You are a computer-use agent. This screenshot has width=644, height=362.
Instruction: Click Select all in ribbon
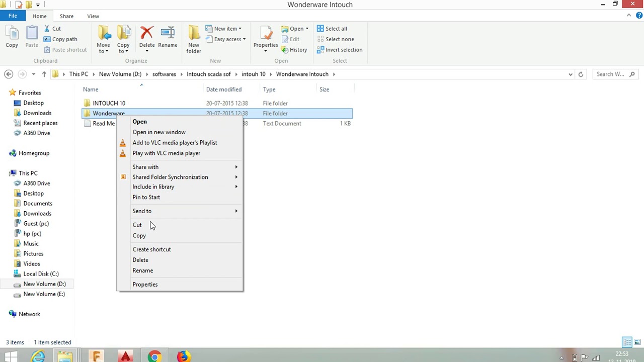(x=332, y=29)
